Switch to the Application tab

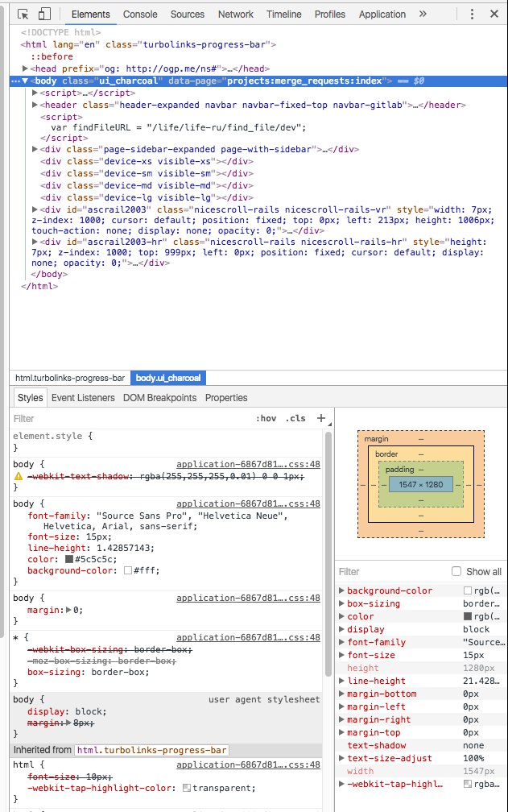coord(382,14)
